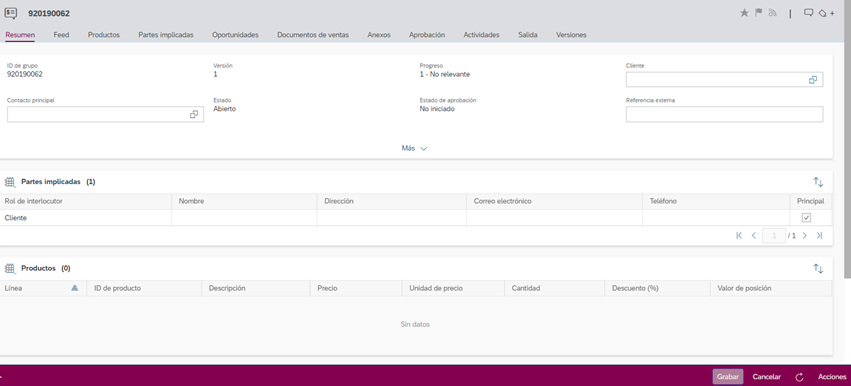Click the Grabar button
Screen dimensions: 851x386
728,377
